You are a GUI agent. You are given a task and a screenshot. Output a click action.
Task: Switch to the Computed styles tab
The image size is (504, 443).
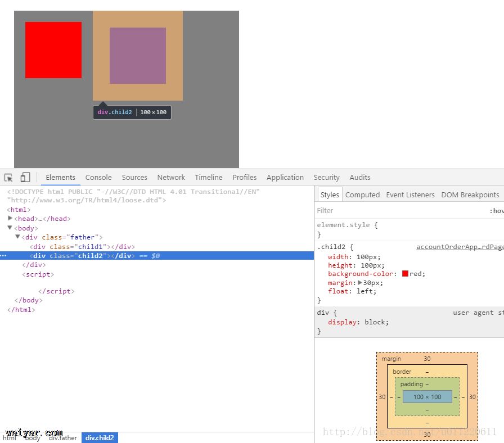[362, 195]
